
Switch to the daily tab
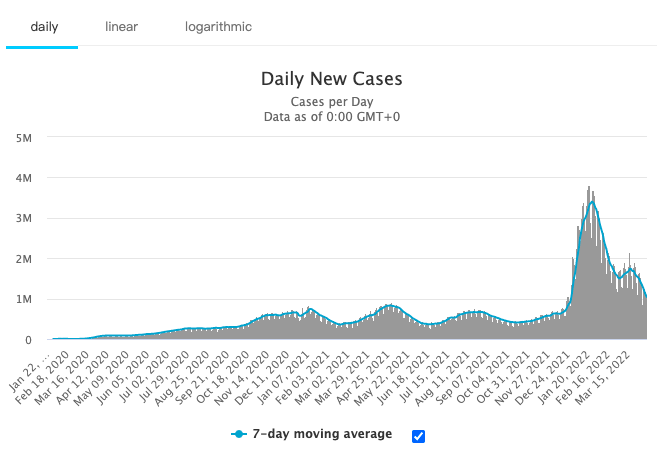(x=44, y=27)
